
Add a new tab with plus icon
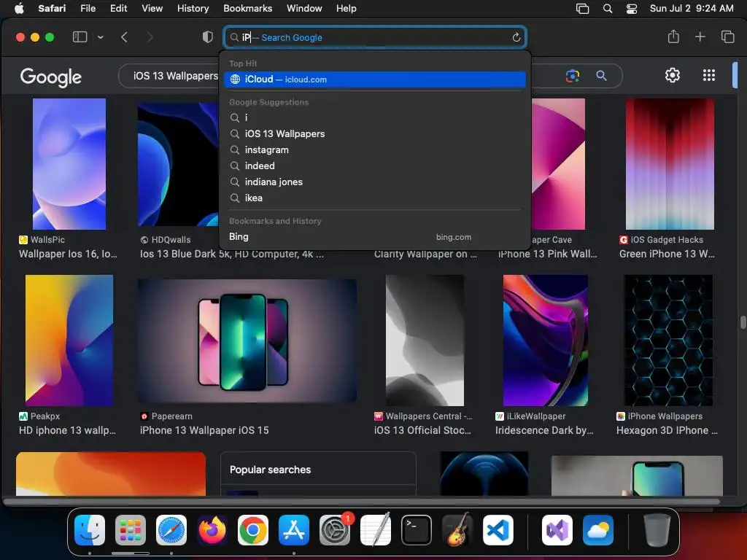click(700, 36)
